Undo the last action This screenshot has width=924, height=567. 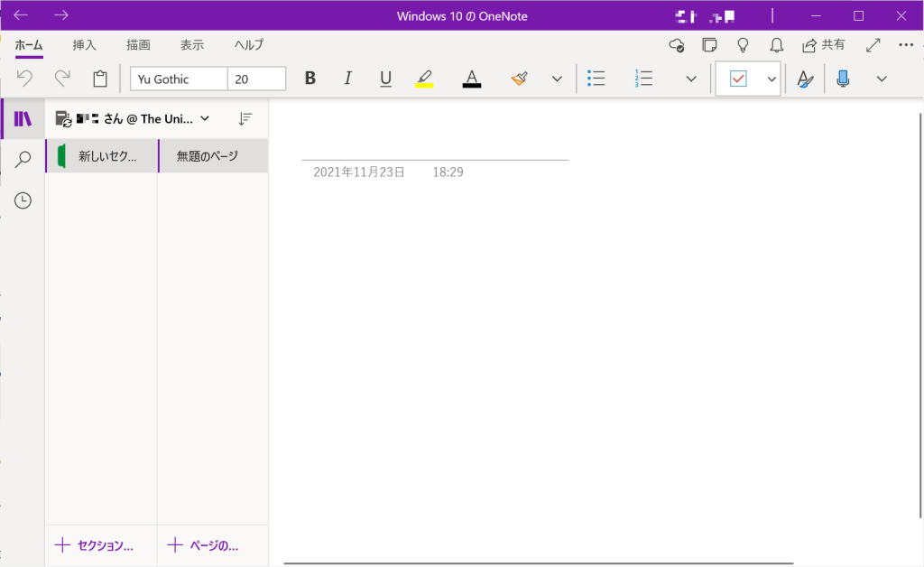[24, 79]
